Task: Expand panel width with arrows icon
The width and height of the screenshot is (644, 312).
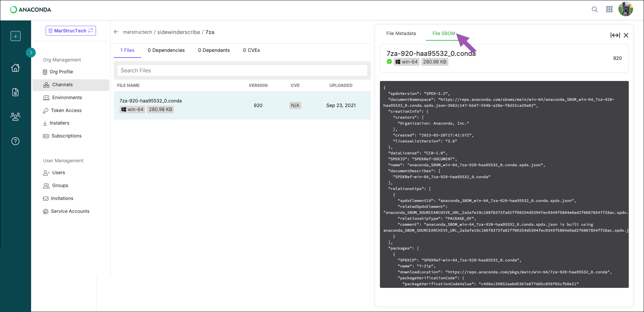Action: [615, 35]
